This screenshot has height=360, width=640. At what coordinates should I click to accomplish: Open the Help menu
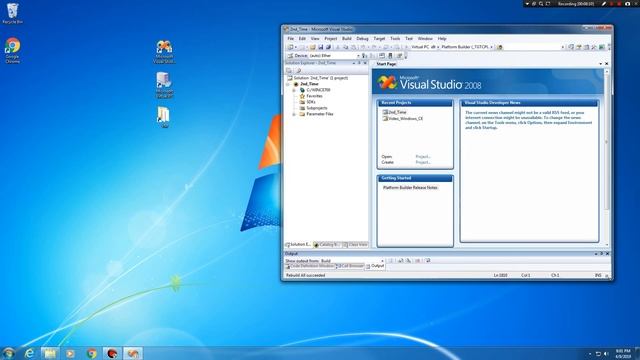[442, 38]
